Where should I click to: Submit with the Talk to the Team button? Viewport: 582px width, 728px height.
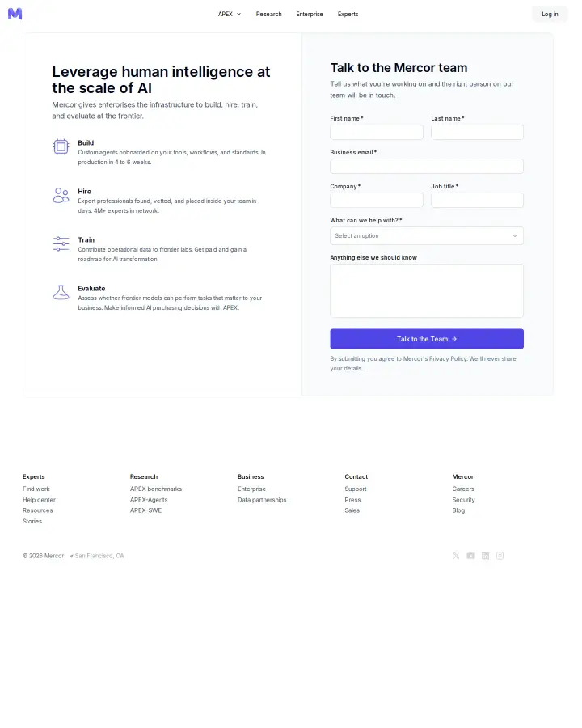[x=427, y=339]
